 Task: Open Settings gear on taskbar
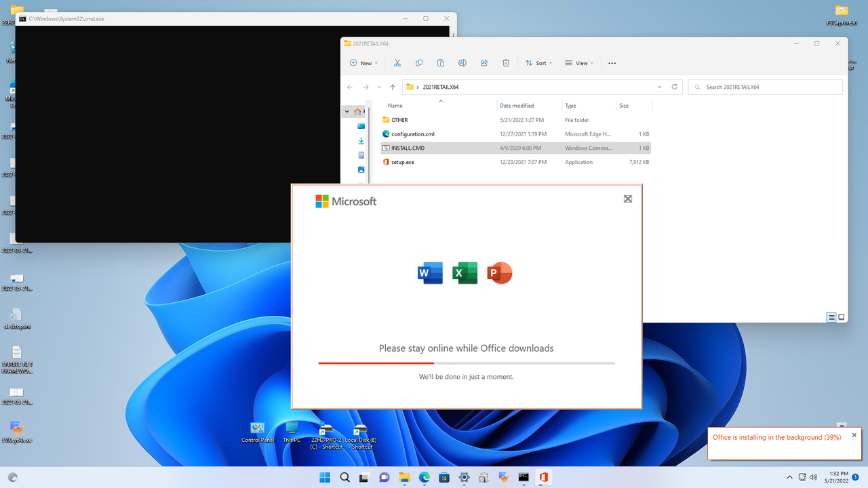tap(465, 477)
